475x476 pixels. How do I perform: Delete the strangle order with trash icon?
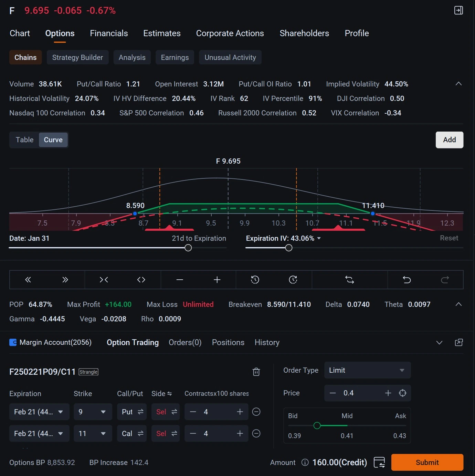pyautogui.click(x=256, y=372)
